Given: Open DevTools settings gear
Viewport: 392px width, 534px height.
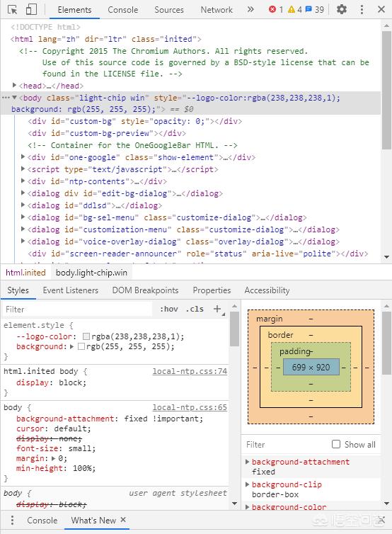Looking at the screenshot, I should [x=342, y=9].
